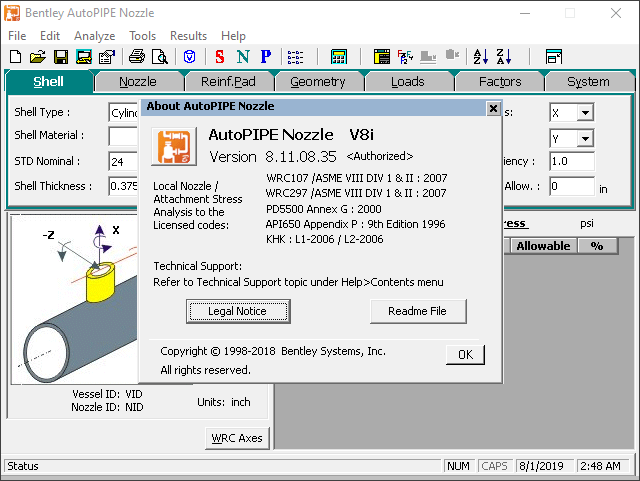Click the Allow. field showing 0
The width and height of the screenshot is (640, 481).
572,186
